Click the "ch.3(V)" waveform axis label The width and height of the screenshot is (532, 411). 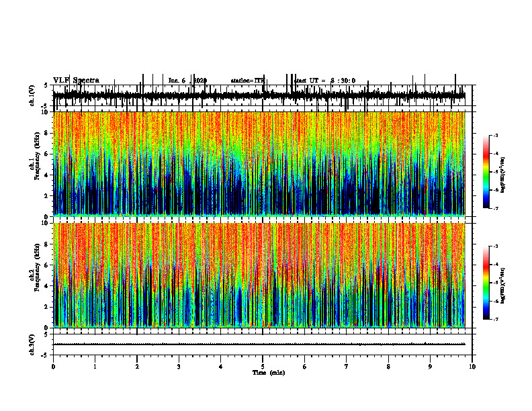[x=32, y=345]
